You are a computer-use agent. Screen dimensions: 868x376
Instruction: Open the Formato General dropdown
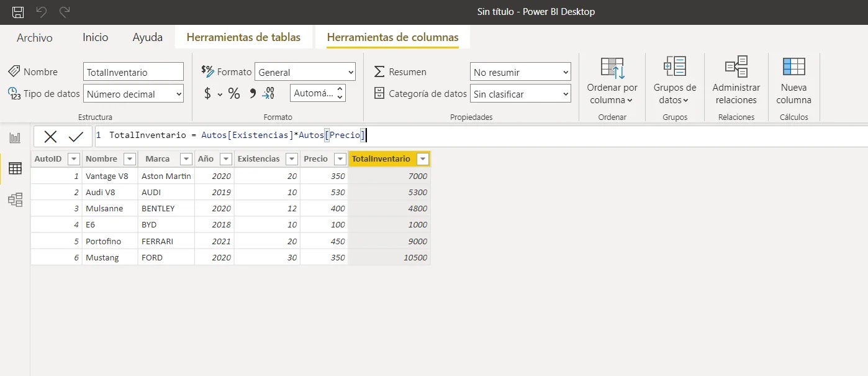[305, 72]
